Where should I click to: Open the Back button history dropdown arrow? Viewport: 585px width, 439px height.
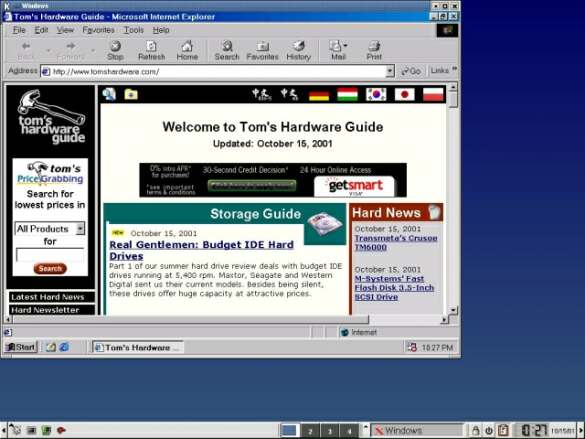(x=48, y=50)
